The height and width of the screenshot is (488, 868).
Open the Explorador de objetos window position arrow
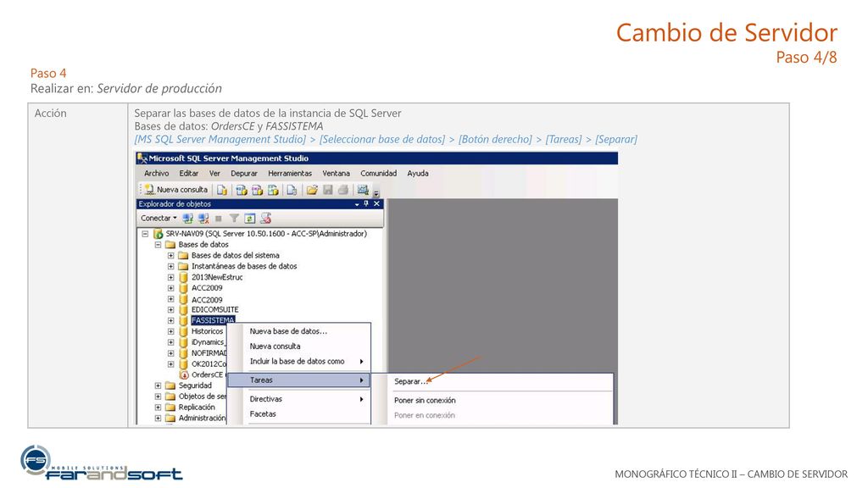tap(357, 204)
